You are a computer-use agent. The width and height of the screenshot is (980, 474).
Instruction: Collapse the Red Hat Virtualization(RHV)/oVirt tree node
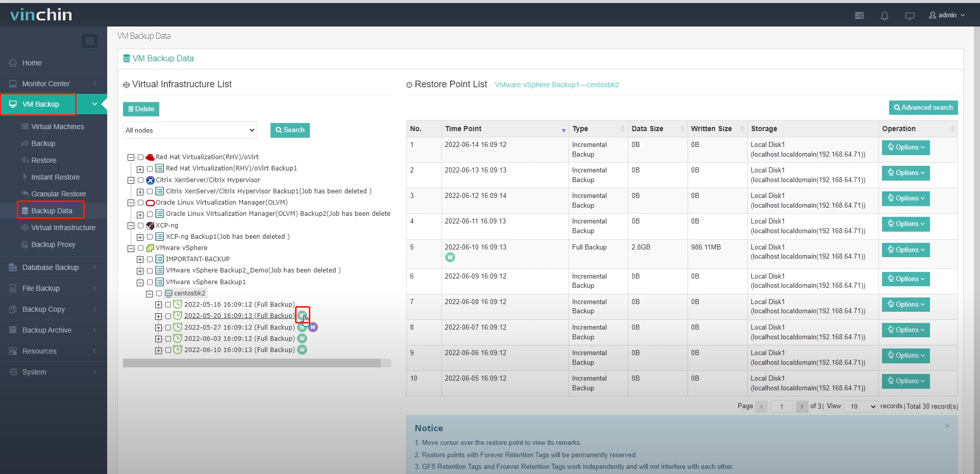(x=131, y=158)
